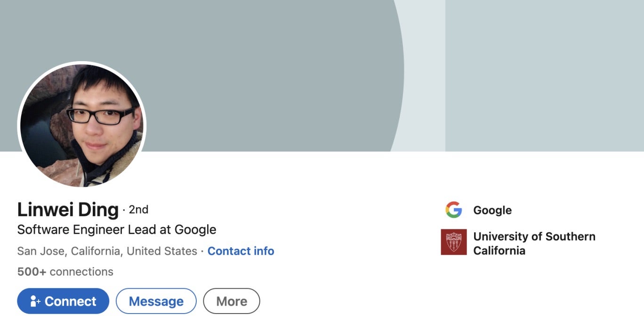Viewport: 644px width, 331px height.
Task: Click the person-plus icon on Connect
Action: coord(35,301)
